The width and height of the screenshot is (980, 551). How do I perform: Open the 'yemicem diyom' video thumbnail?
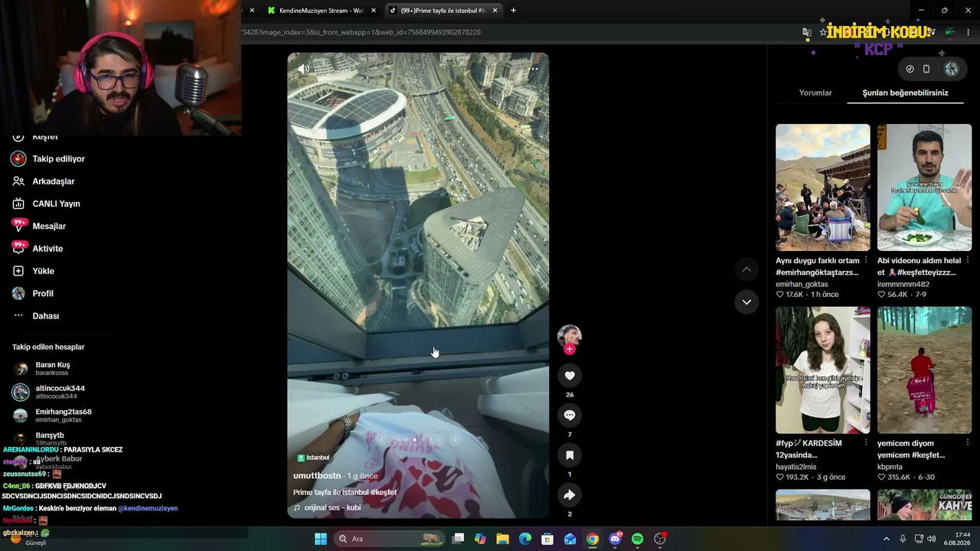[924, 370]
